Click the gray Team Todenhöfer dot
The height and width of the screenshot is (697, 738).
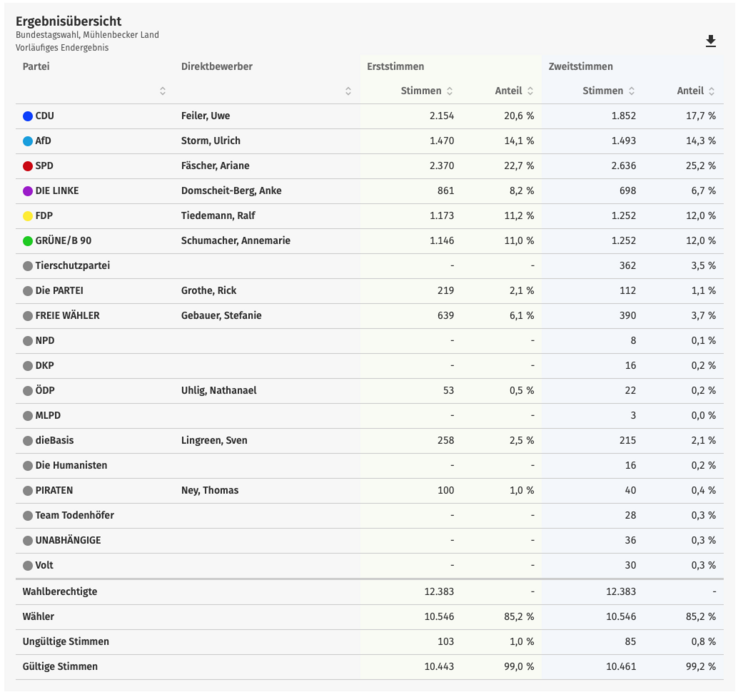[28, 515]
